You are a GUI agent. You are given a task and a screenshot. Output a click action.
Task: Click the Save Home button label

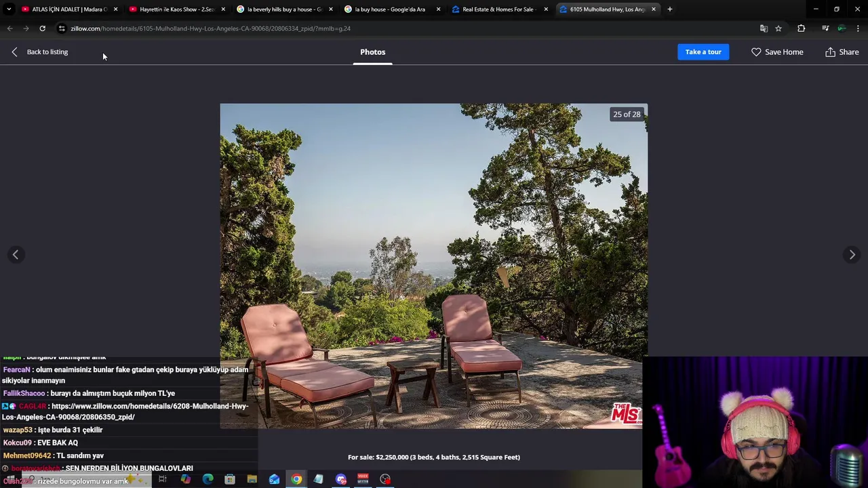(784, 52)
